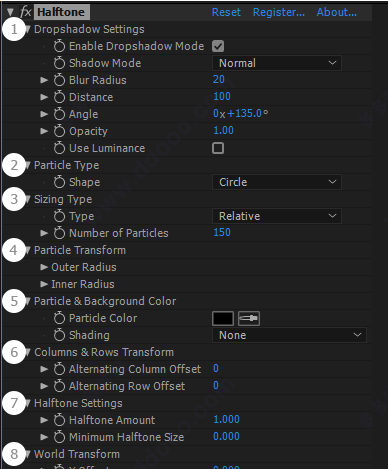Click the Shadow Mode stopwatch icon
This screenshot has width=388, height=469.
click(x=59, y=63)
